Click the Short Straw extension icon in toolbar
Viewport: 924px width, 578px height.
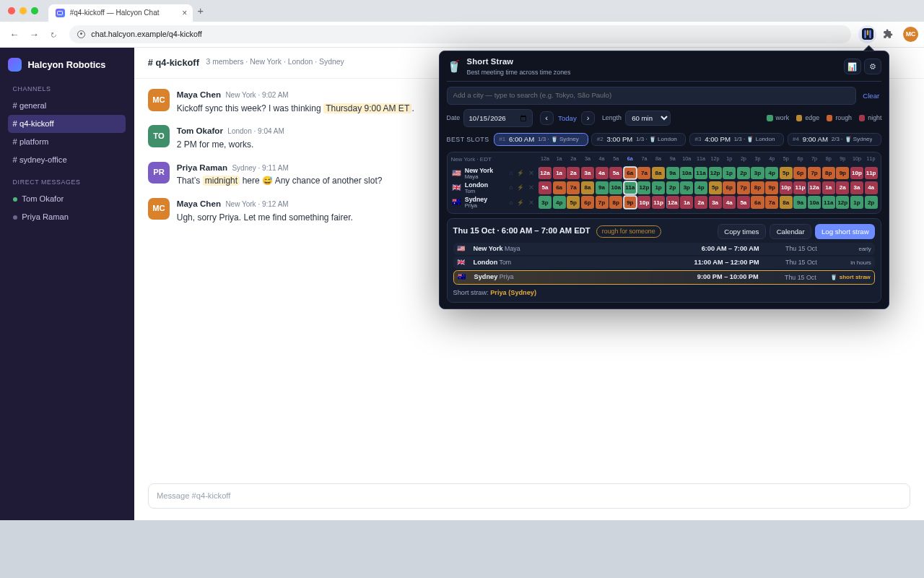868,34
